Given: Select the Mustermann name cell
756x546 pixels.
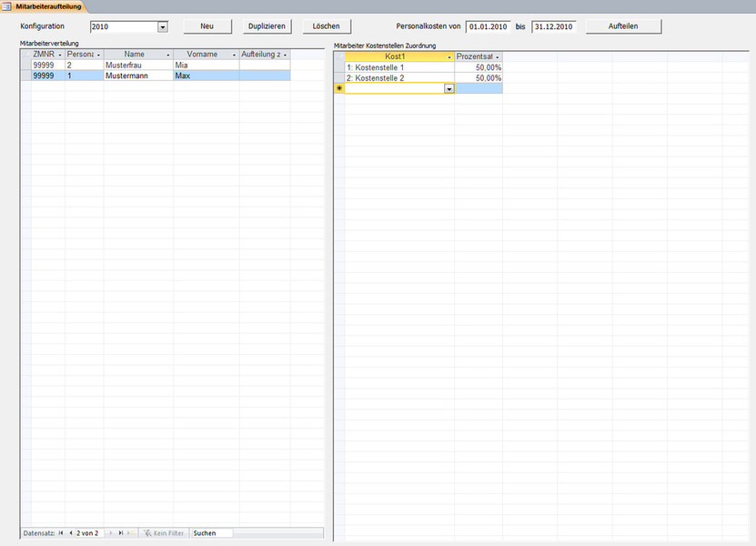Looking at the screenshot, I should pos(138,76).
